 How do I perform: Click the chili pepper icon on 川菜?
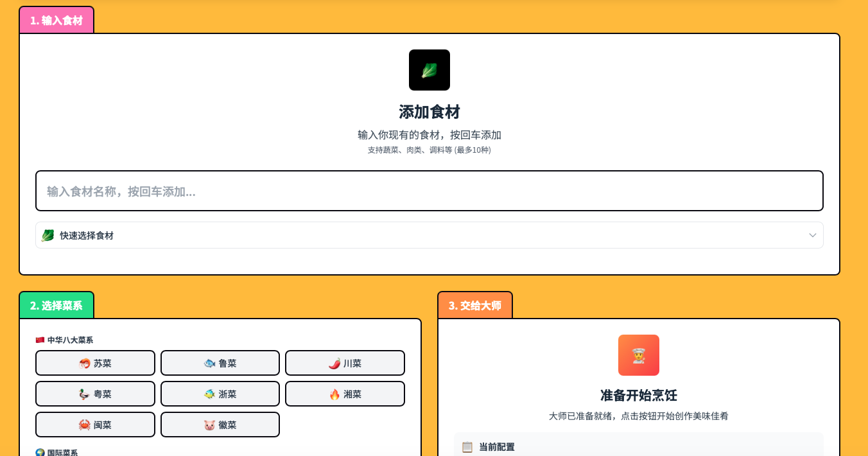[x=334, y=364]
